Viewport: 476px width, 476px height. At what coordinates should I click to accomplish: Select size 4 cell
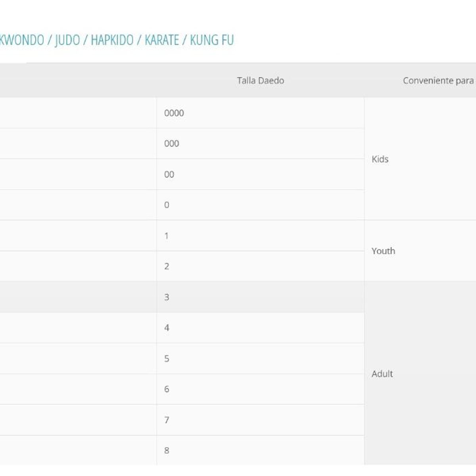pos(167,328)
